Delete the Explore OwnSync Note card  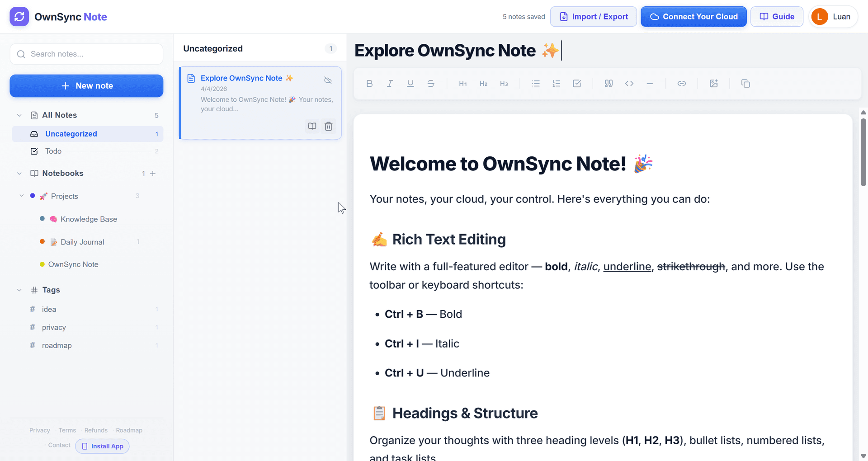[329, 126]
